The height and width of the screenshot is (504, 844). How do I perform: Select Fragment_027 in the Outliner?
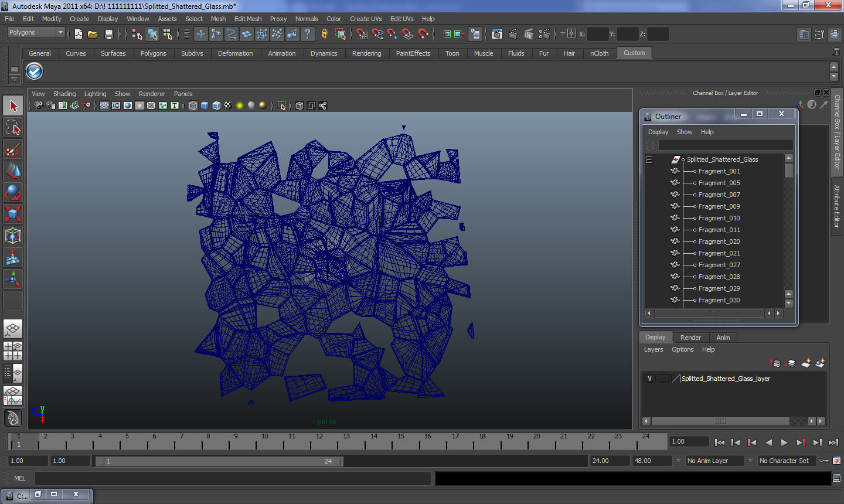[x=719, y=265]
